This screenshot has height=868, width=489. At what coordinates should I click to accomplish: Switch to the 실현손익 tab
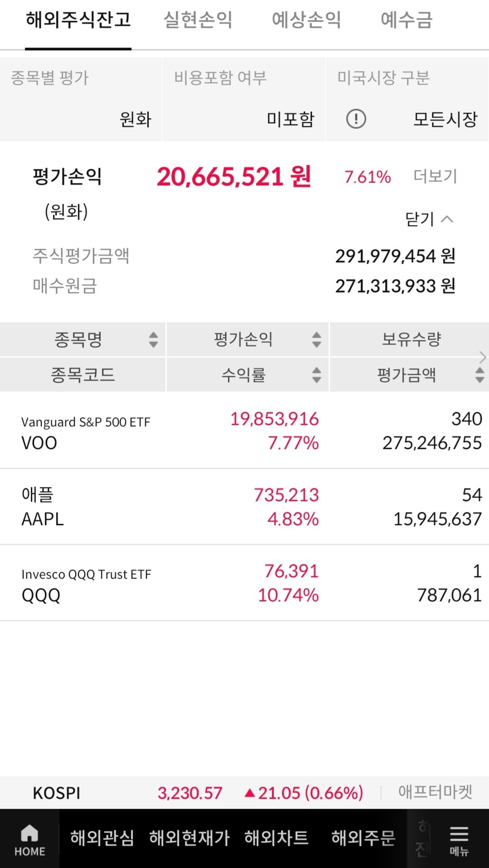pyautogui.click(x=198, y=20)
